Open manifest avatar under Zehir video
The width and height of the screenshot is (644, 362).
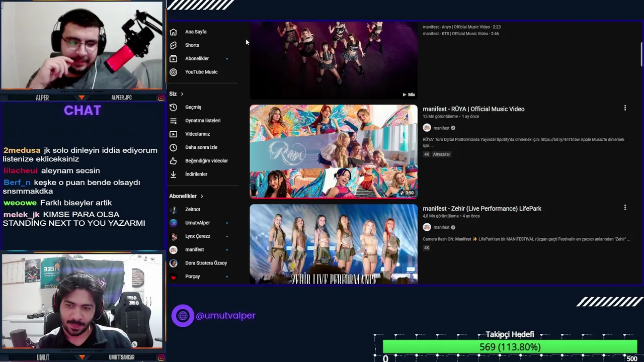tap(427, 227)
